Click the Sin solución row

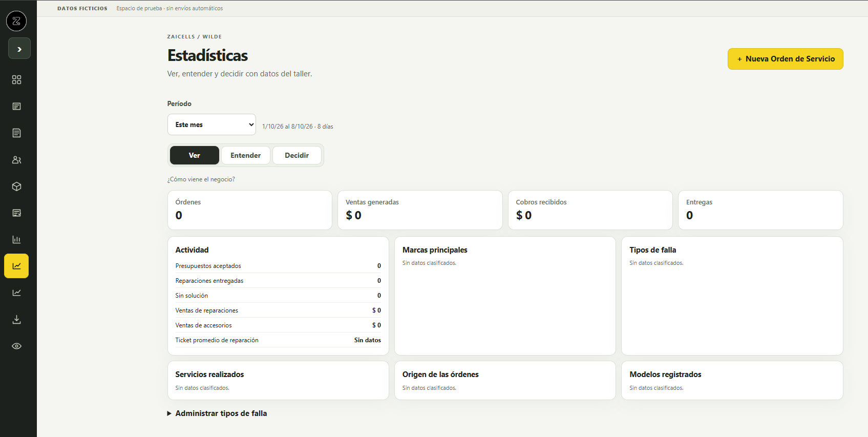(278, 296)
